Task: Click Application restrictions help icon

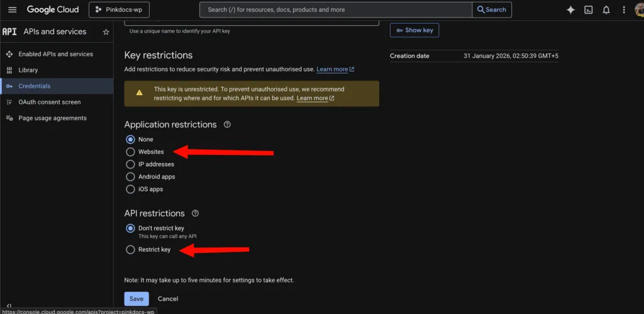Action: tap(227, 125)
